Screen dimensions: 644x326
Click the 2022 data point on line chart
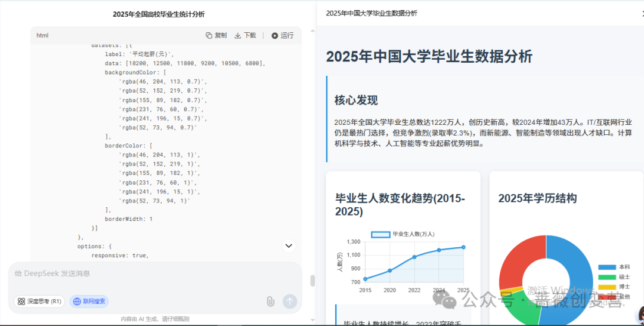(414, 257)
